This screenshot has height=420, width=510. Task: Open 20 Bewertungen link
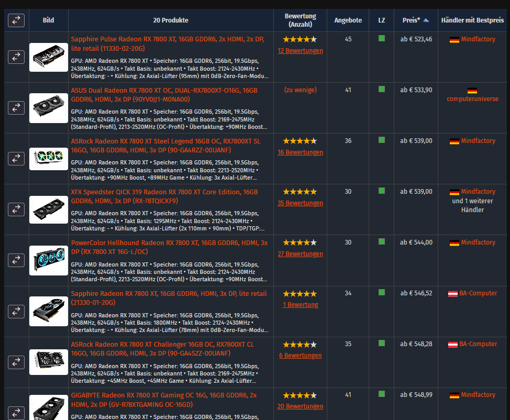pos(300,406)
